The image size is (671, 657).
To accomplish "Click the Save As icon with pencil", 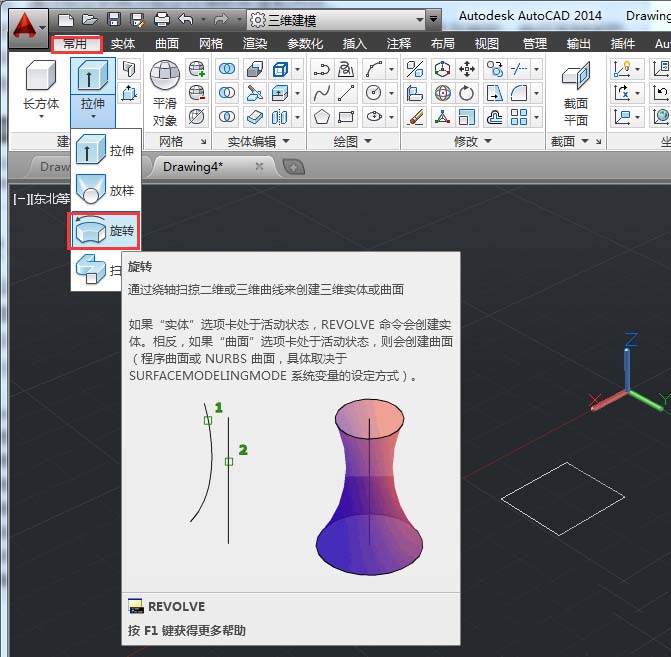I will click(138, 20).
